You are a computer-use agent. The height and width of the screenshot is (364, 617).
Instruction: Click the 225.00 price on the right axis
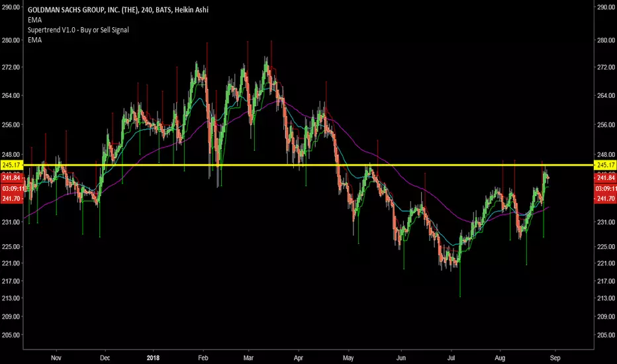click(606, 247)
